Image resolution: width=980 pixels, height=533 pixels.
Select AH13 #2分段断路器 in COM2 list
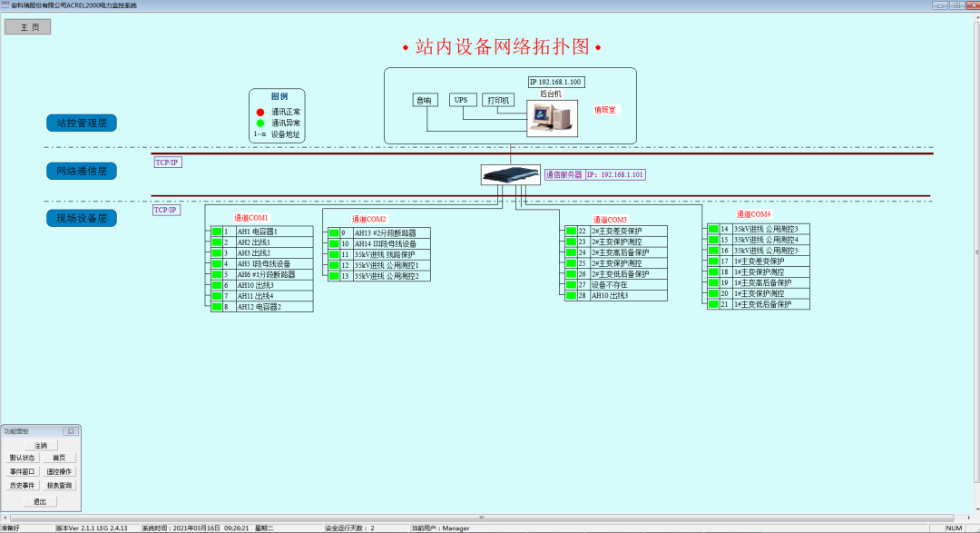[385, 232]
